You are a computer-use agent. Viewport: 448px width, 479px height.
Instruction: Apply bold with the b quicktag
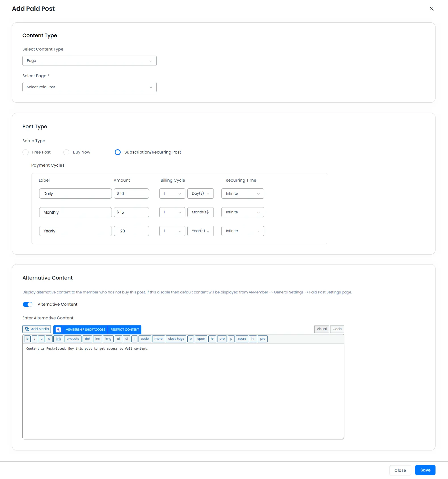tap(28, 339)
